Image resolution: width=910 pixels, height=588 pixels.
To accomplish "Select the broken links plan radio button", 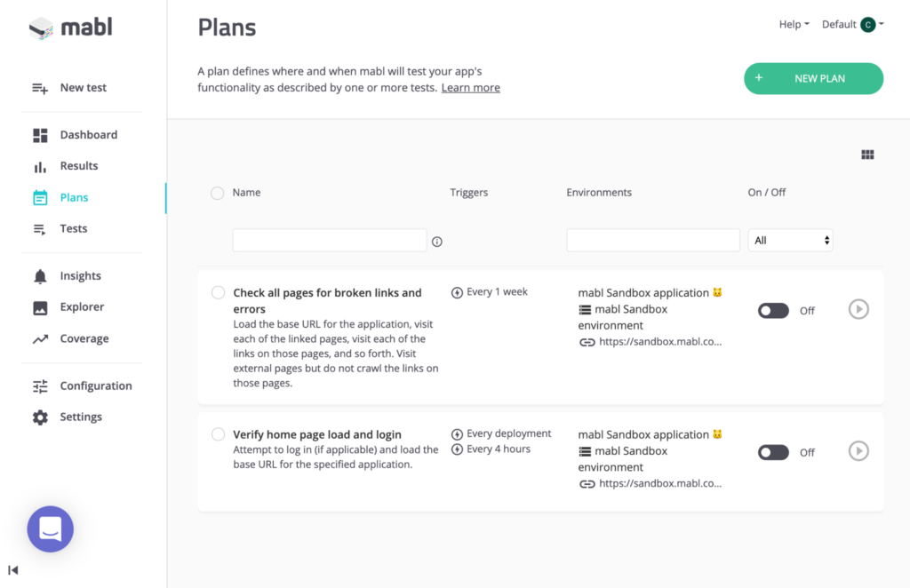I will coord(218,292).
